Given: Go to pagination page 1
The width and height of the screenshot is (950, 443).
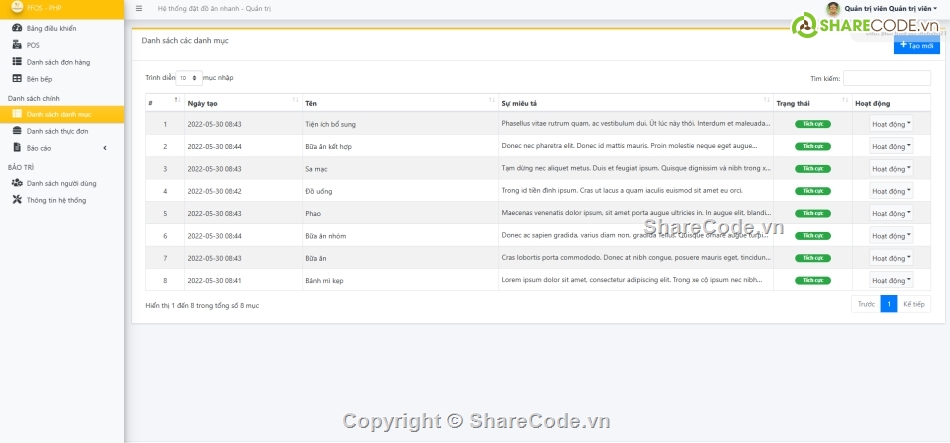Looking at the screenshot, I should click(888, 304).
